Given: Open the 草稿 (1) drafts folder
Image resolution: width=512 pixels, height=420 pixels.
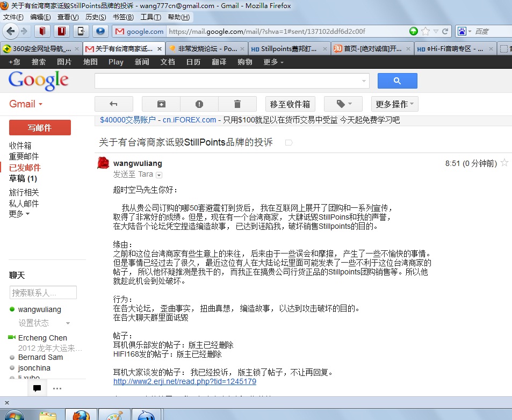Looking at the screenshot, I should tap(23, 178).
